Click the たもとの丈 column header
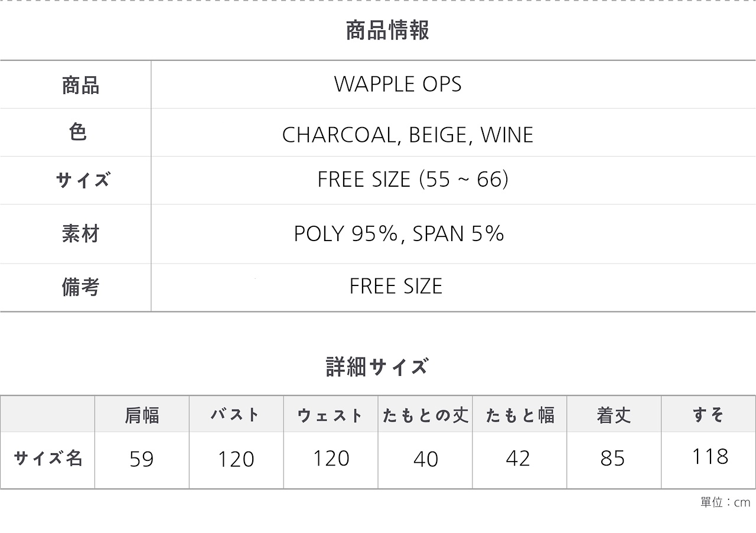Viewport: 756px width, 533px height. pos(425,415)
